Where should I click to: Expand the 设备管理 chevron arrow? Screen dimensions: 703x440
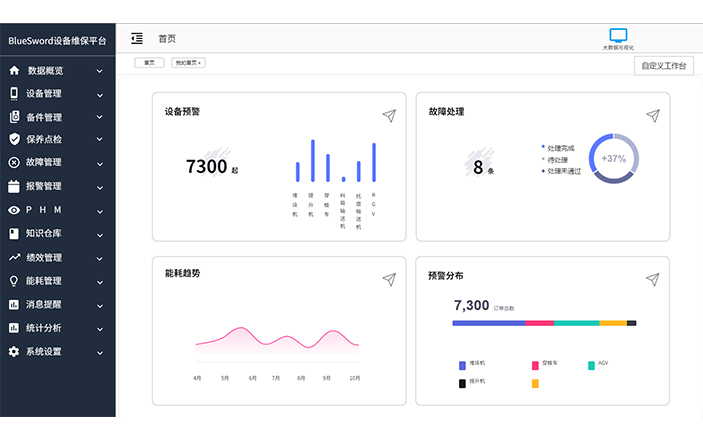pyautogui.click(x=99, y=95)
